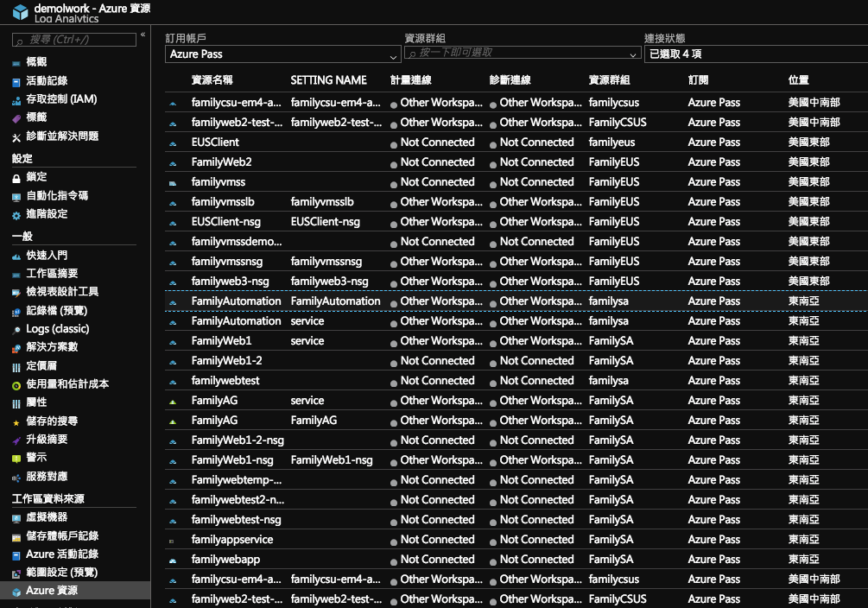Open 進階設定 in the sidebar
This screenshot has height=608, width=868.
[47, 213]
